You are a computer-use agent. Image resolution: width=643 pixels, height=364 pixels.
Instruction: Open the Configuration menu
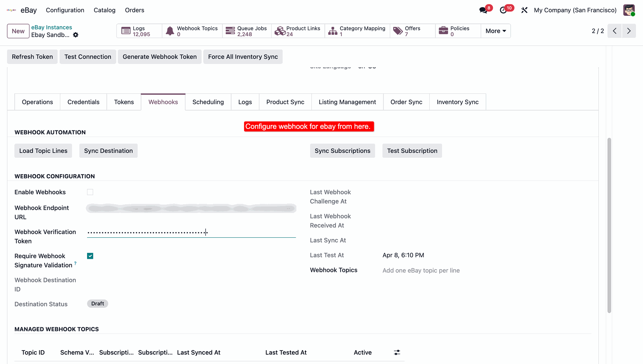pyautogui.click(x=65, y=10)
